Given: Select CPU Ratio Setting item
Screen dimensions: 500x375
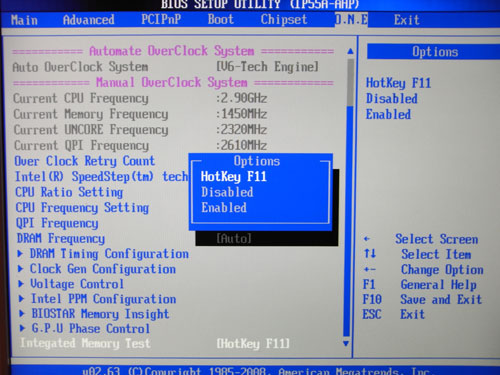Looking at the screenshot, I should (69, 192).
